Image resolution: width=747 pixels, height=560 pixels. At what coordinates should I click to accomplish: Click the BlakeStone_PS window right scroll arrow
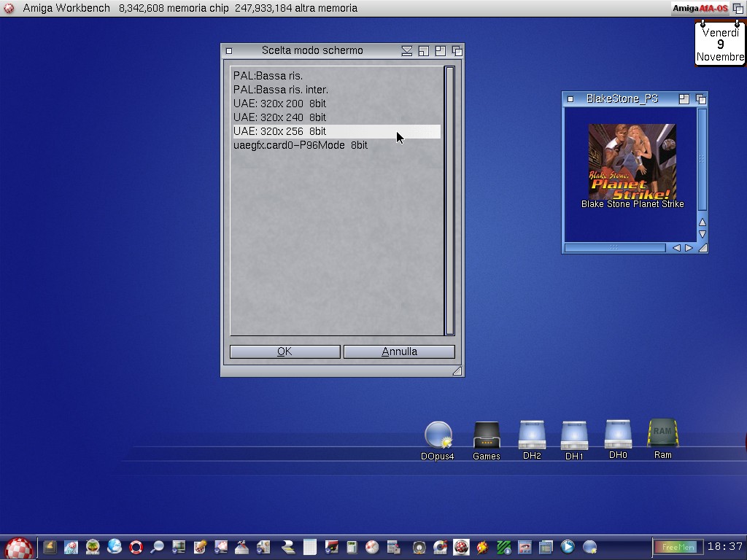tap(689, 248)
